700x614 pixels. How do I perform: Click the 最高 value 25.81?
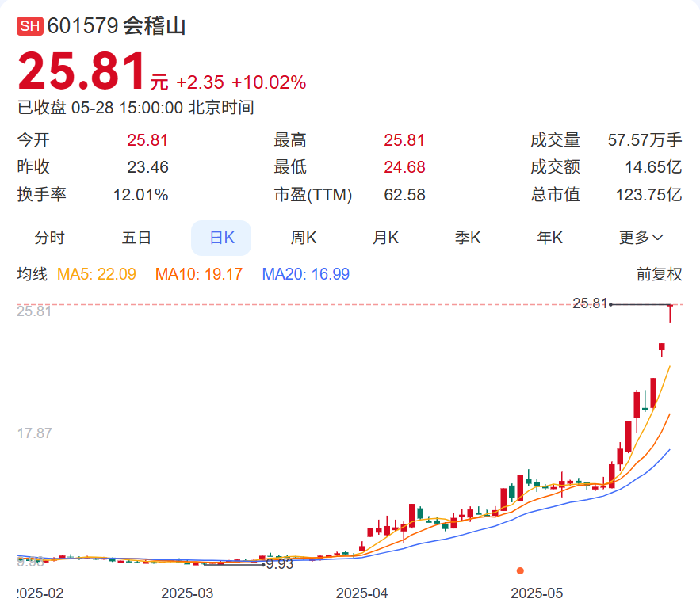pyautogui.click(x=404, y=140)
